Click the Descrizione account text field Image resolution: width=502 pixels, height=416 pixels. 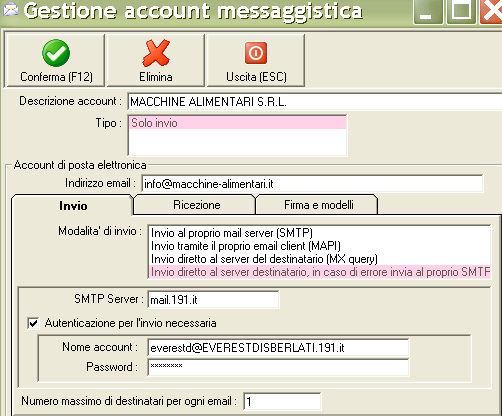click(315, 101)
